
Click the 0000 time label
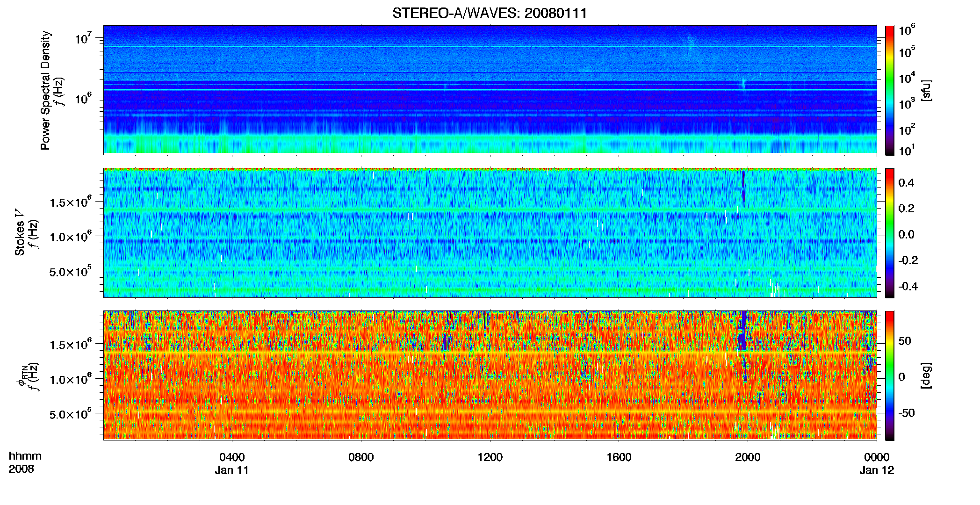pos(877,457)
